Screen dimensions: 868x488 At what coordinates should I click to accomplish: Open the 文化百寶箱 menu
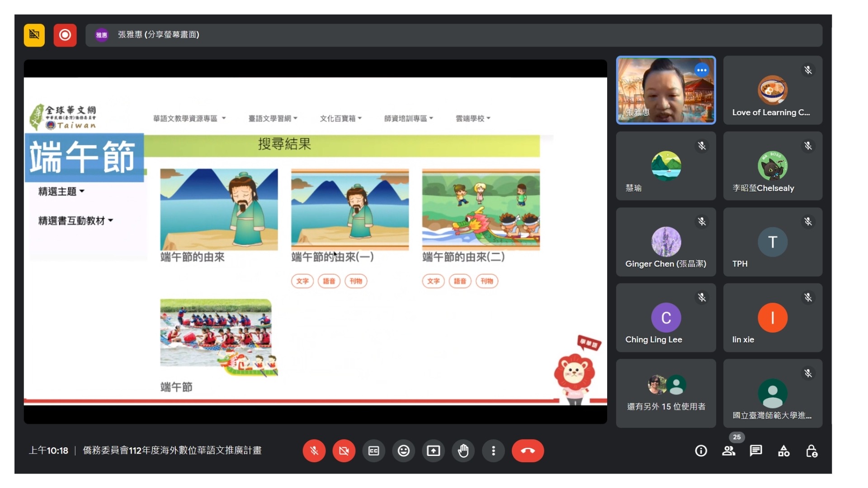tap(340, 118)
